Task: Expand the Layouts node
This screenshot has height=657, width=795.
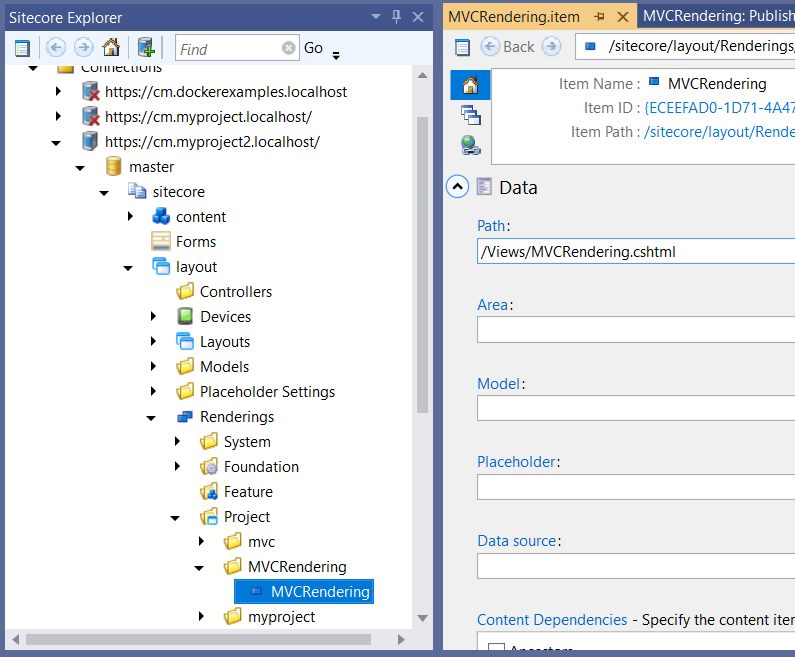Action: coord(154,341)
